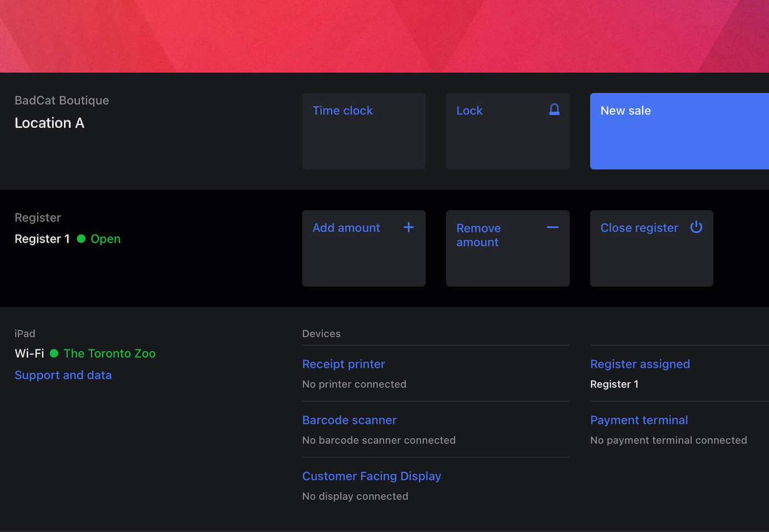Viewport: 769px width, 532px height.
Task: Click the No printer connected status
Action: pos(354,384)
